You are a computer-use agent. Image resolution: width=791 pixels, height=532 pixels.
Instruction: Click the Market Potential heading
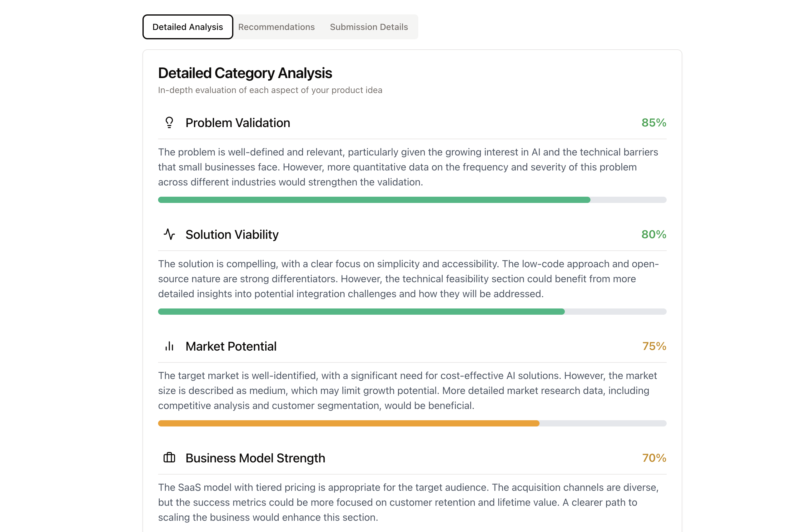(x=231, y=347)
